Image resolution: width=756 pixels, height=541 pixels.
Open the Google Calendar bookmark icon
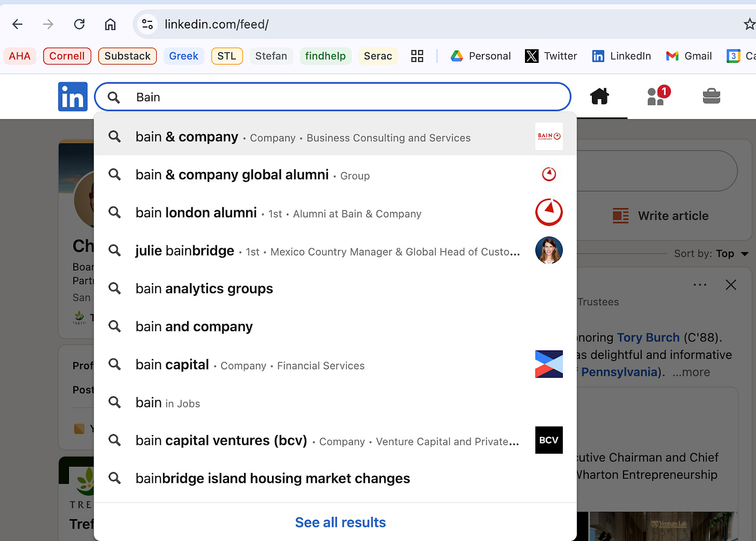733,56
